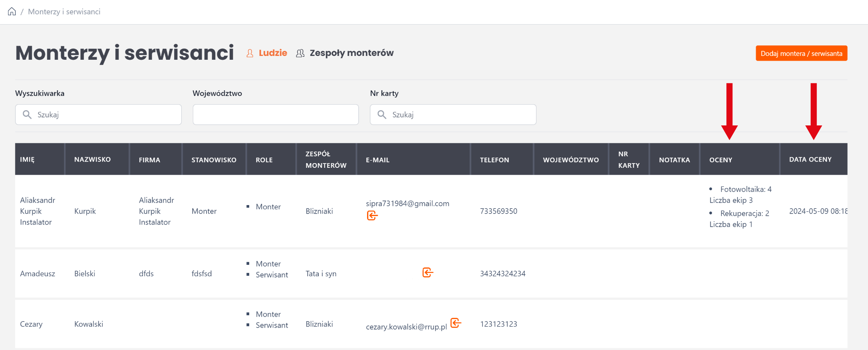The width and height of the screenshot is (868, 350).
Task: Sort by the Oceny column header
Action: pyautogui.click(x=721, y=160)
